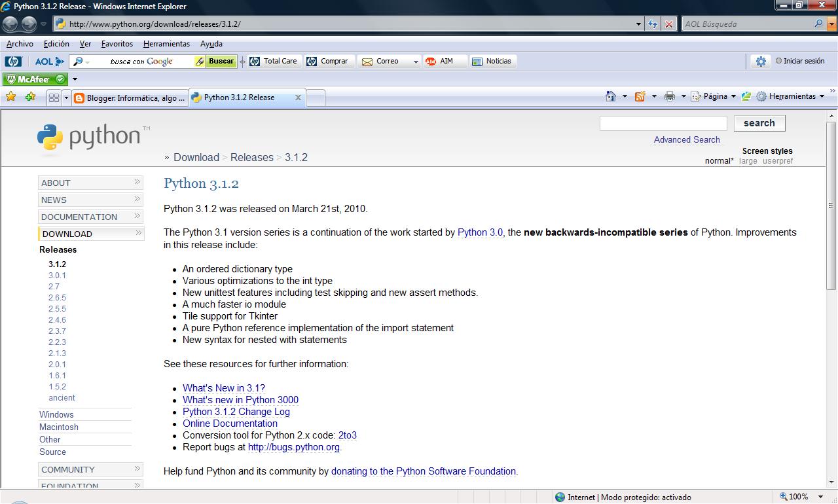Viewport: 838px width, 504px height.
Task: Toggle Iniciar sesión sign-in radio indicator
Action: (x=778, y=61)
